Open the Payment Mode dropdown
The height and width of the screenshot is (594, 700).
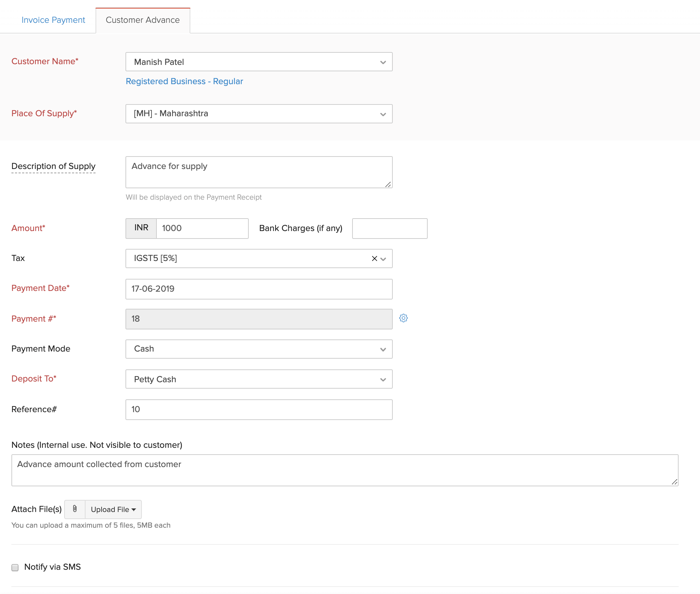click(x=383, y=349)
